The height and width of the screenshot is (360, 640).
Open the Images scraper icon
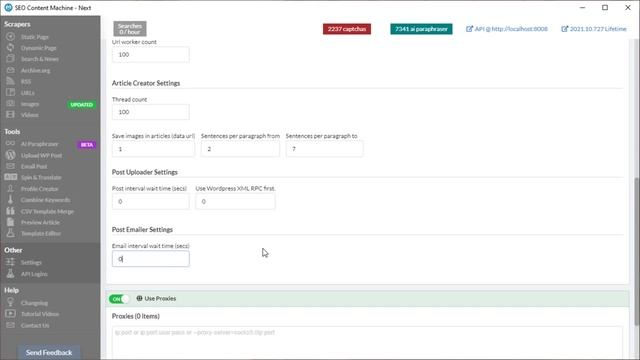10,104
